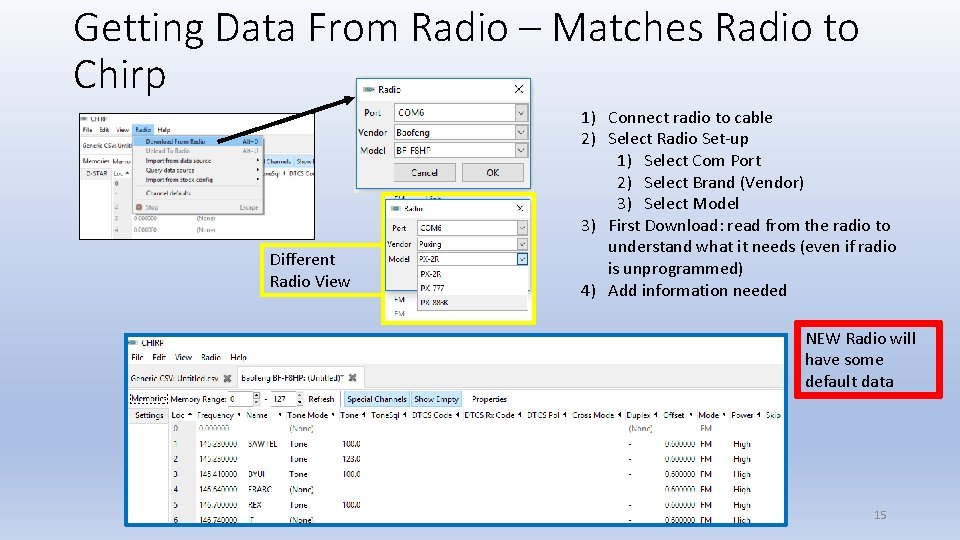Open the Vendor Baofeng dropdown arrow
The image size is (960, 540).
click(x=520, y=132)
